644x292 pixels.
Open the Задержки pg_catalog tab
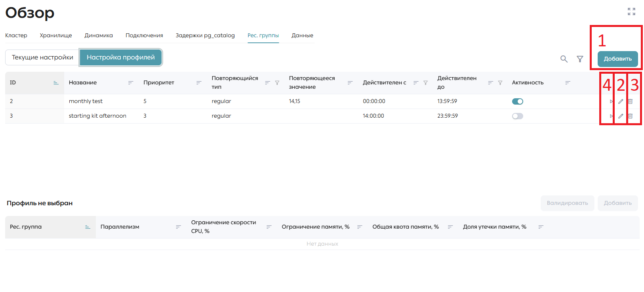[x=205, y=35]
